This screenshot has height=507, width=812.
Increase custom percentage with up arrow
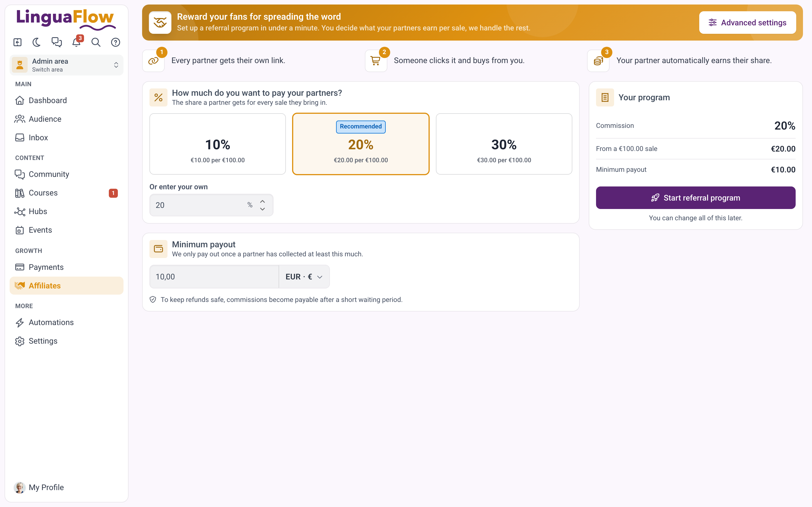pyautogui.click(x=262, y=201)
